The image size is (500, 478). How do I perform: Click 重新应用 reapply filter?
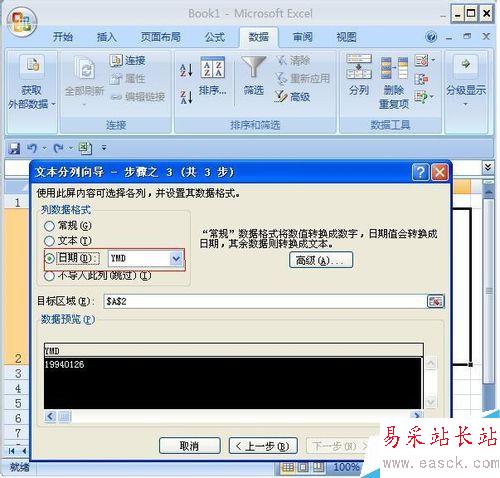tap(302, 79)
